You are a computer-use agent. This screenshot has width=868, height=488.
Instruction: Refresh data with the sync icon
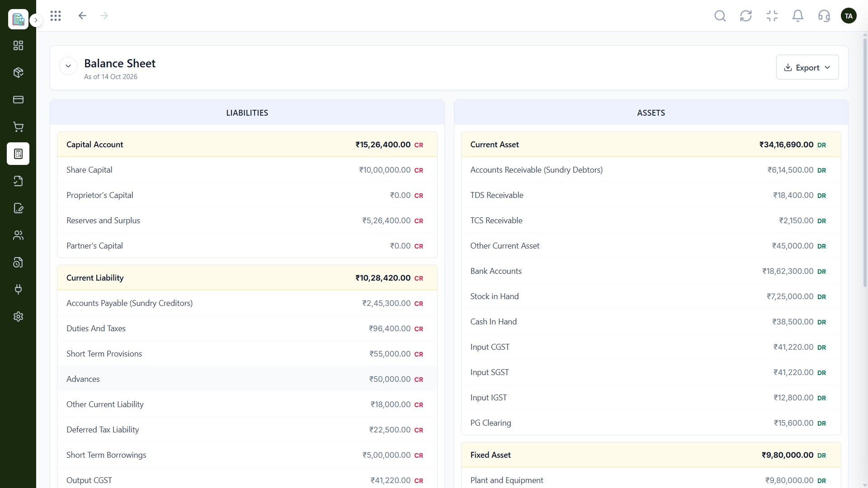coord(746,16)
